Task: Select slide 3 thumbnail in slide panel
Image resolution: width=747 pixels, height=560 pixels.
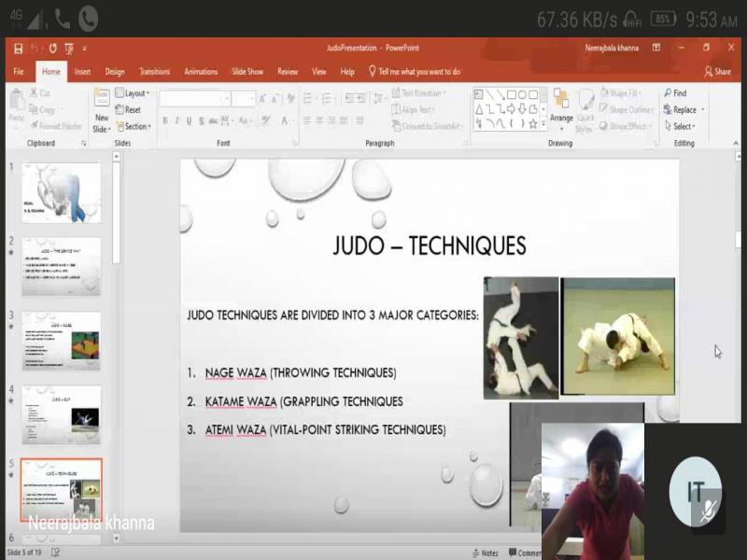Action: tap(61, 341)
